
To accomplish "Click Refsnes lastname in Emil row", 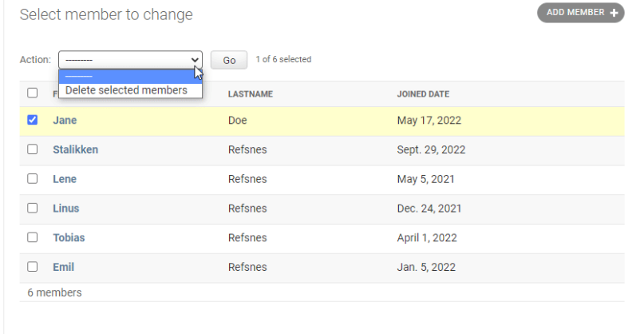I will point(247,267).
